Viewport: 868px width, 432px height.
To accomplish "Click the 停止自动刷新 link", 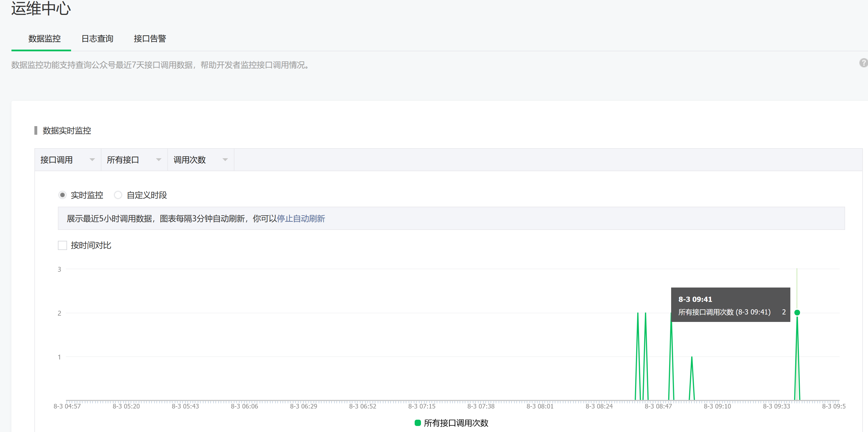I will pos(301,219).
